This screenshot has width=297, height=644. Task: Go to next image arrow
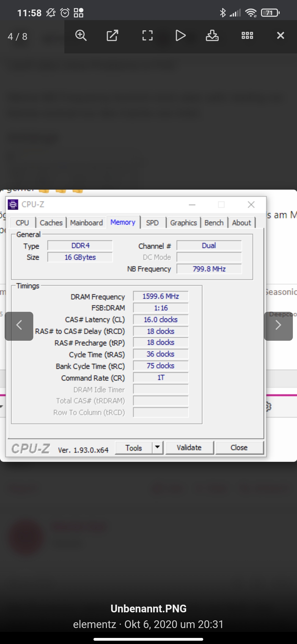(x=278, y=326)
